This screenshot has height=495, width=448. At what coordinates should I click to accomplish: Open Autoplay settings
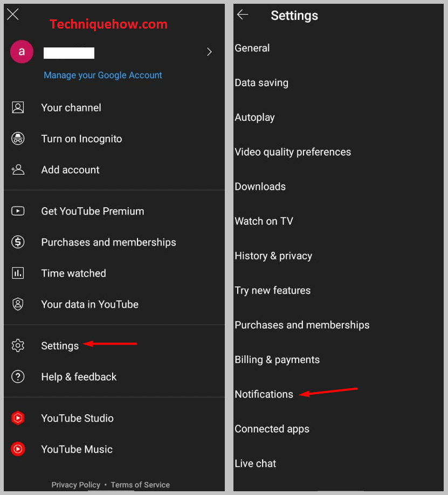254,118
